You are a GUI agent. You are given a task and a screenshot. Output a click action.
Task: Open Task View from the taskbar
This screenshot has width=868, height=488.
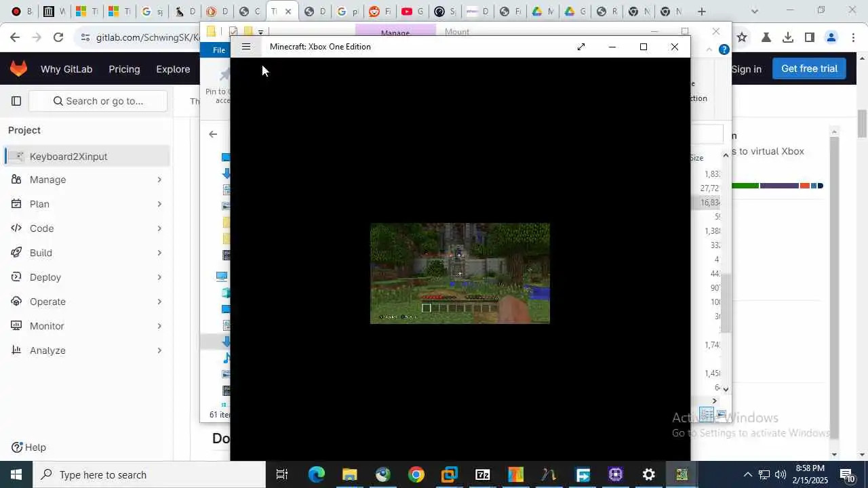(282, 474)
